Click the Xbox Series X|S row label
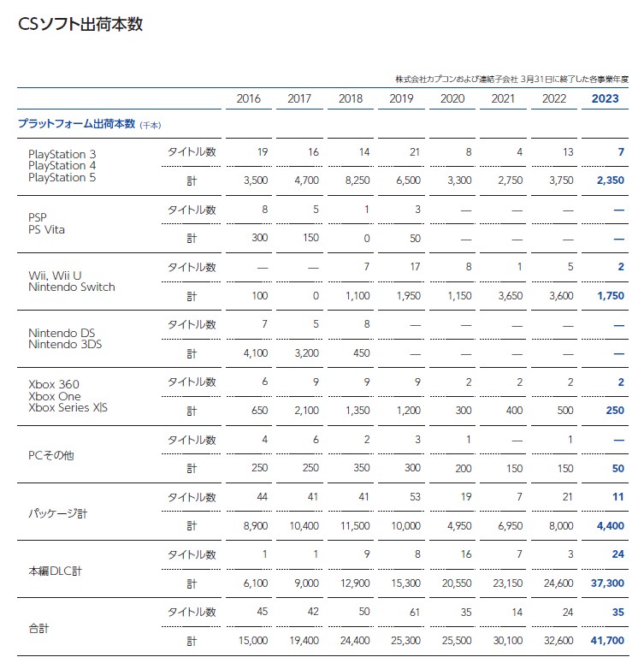This screenshot has width=644, height=669. pyautogui.click(x=68, y=407)
